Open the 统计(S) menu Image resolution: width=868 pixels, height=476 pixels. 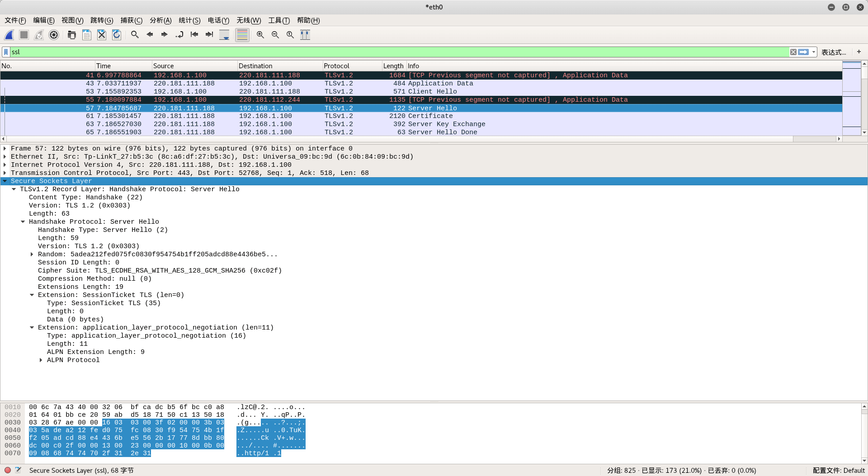(189, 20)
